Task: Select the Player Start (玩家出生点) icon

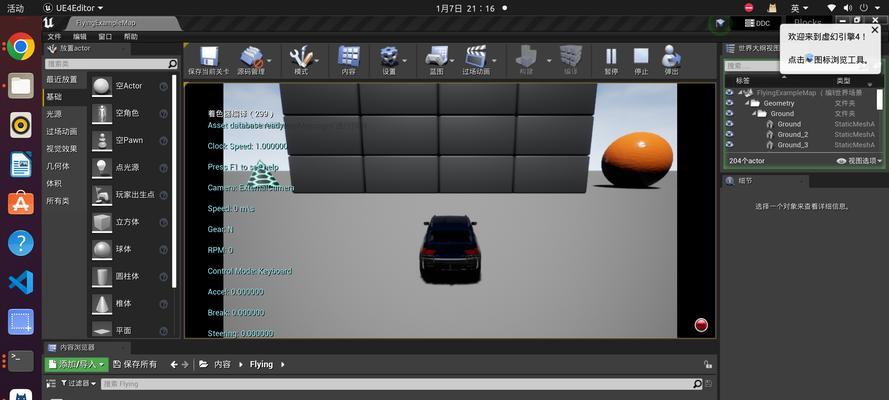Action: click(102, 195)
